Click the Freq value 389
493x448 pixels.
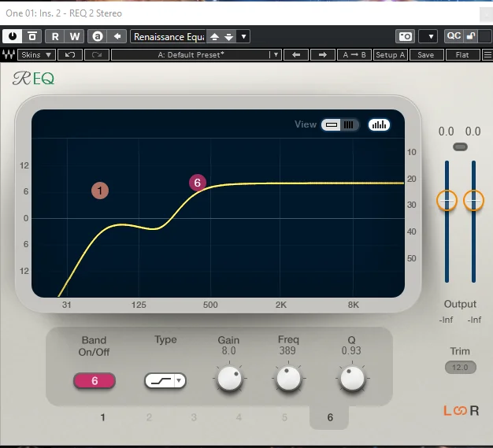287,350
